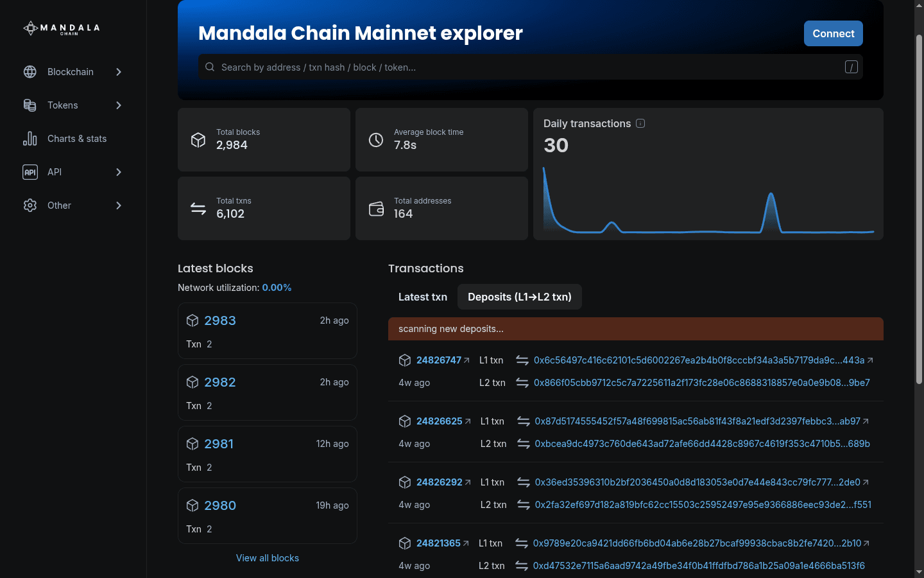Click the cube icon beside L1 block 24821365
Image resolution: width=924 pixels, height=578 pixels.
[x=405, y=543]
